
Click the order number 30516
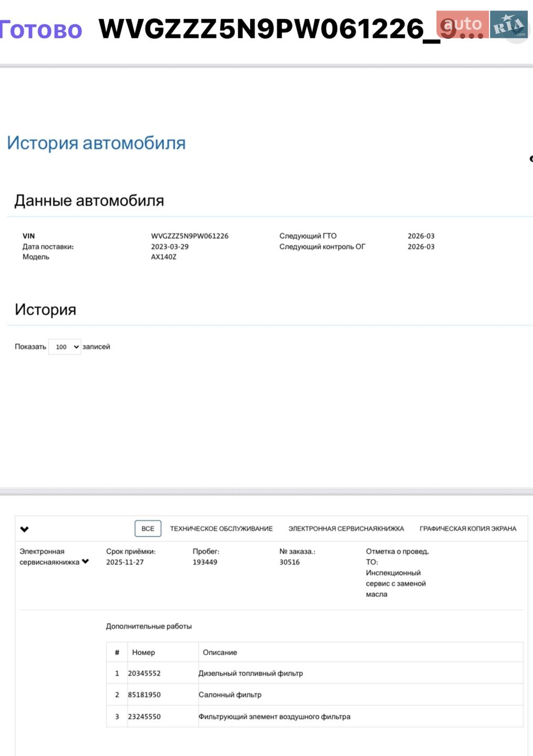[x=290, y=562]
